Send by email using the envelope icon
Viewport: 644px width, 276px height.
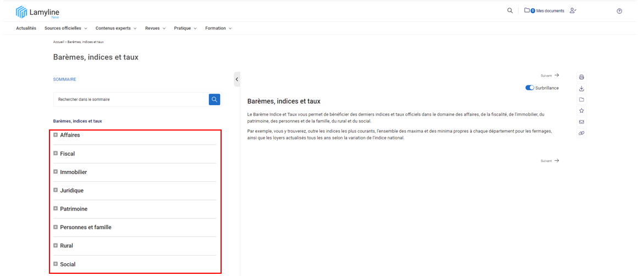(x=581, y=122)
